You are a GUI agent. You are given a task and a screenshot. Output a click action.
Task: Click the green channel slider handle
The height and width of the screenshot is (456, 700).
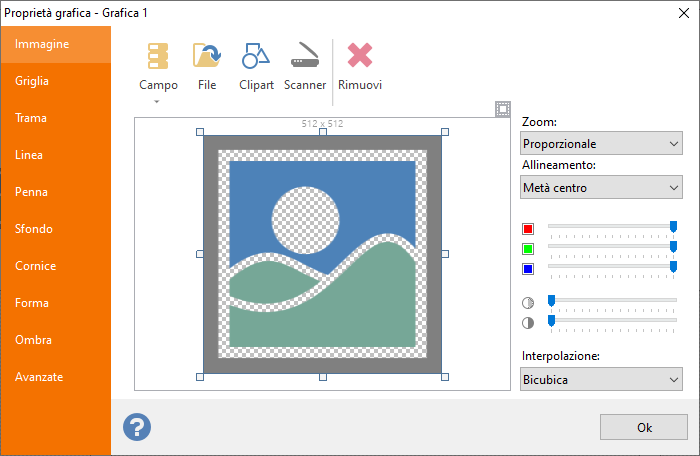coord(673,246)
